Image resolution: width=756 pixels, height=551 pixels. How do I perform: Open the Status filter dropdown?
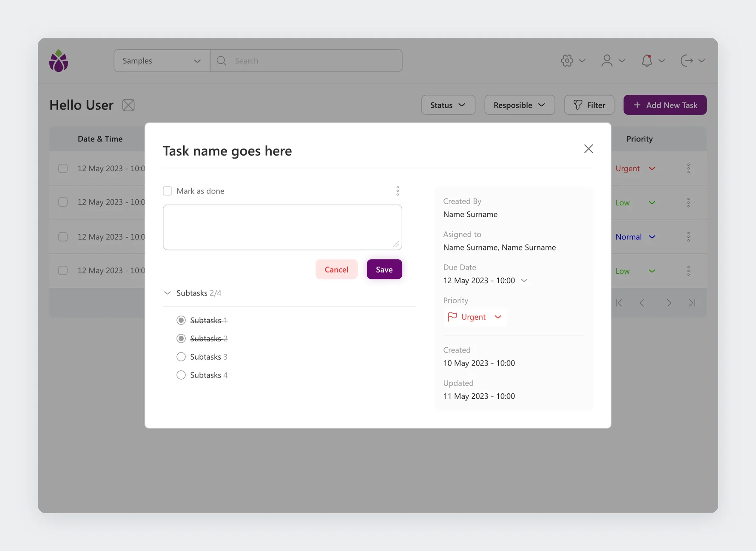[x=448, y=105]
